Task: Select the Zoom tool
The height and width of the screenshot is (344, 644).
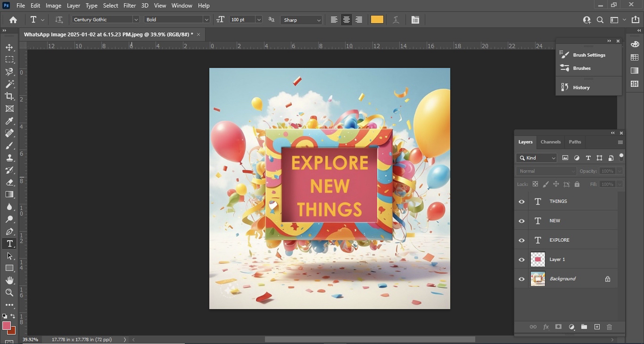Action: point(10,293)
